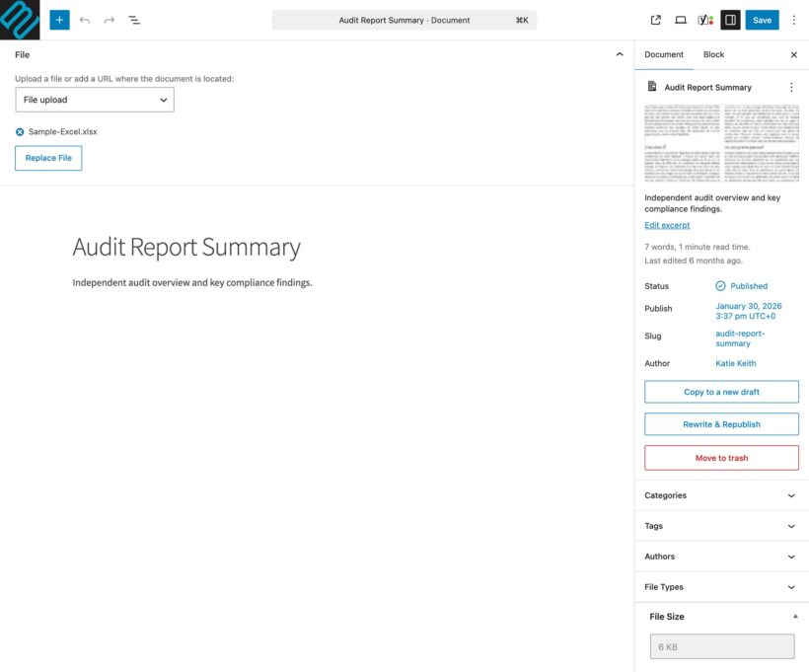This screenshot has height=672, width=809.
Task: Expand the Categories panel
Action: (721, 495)
